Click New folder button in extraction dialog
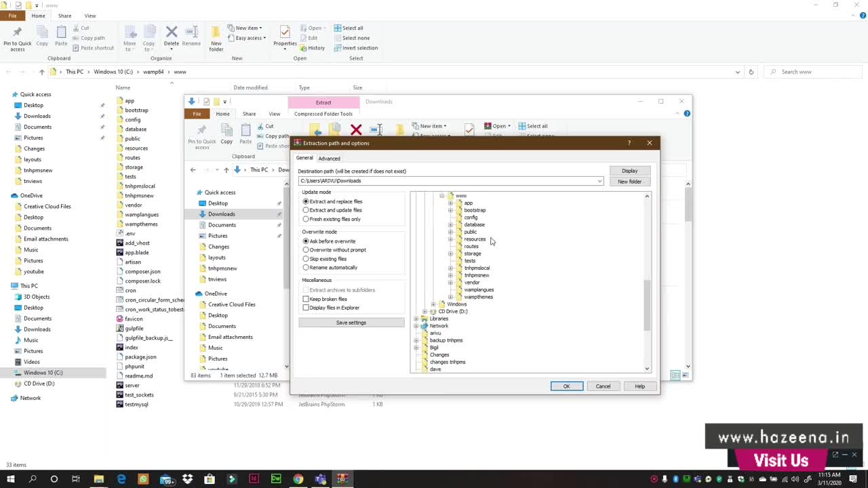The width and height of the screenshot is (868, 488). pyautogui.click(x=629, y=182)
